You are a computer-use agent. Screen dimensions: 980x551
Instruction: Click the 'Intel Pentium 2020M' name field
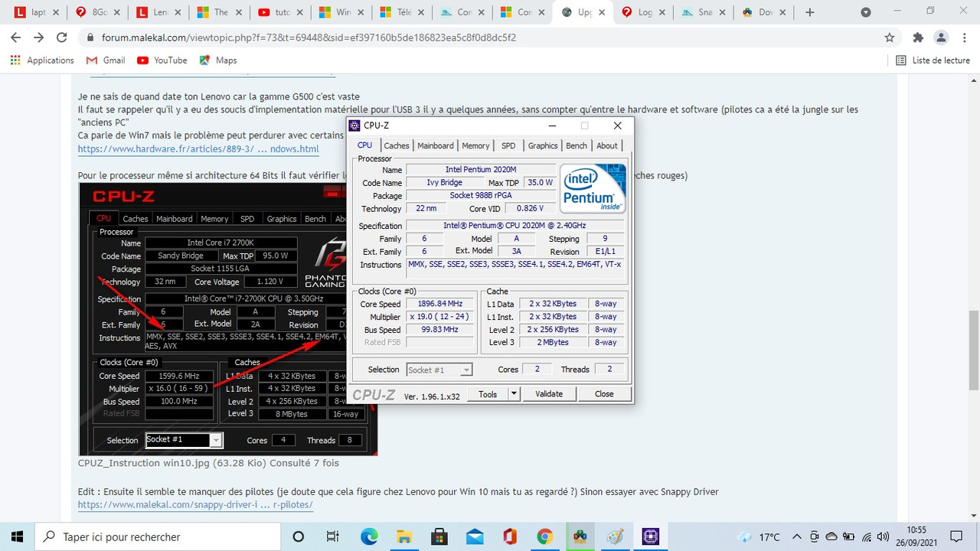(481, 170)
